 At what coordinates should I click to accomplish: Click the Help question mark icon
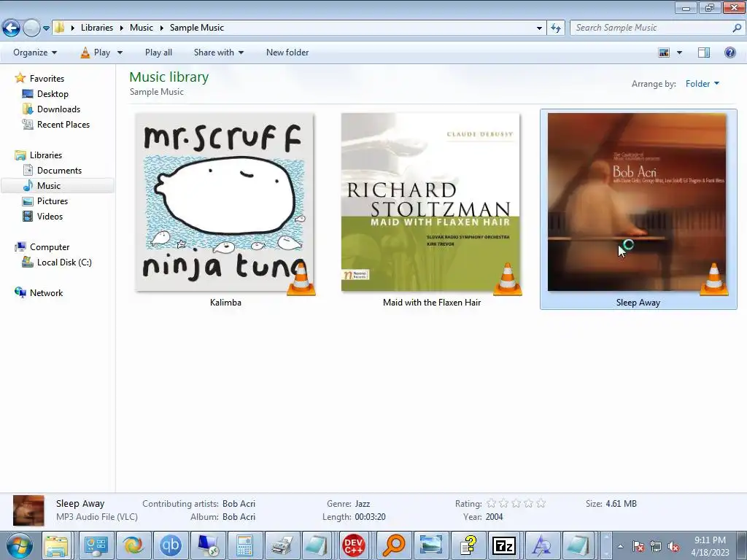pyautogui.click(x=729, y=52)
